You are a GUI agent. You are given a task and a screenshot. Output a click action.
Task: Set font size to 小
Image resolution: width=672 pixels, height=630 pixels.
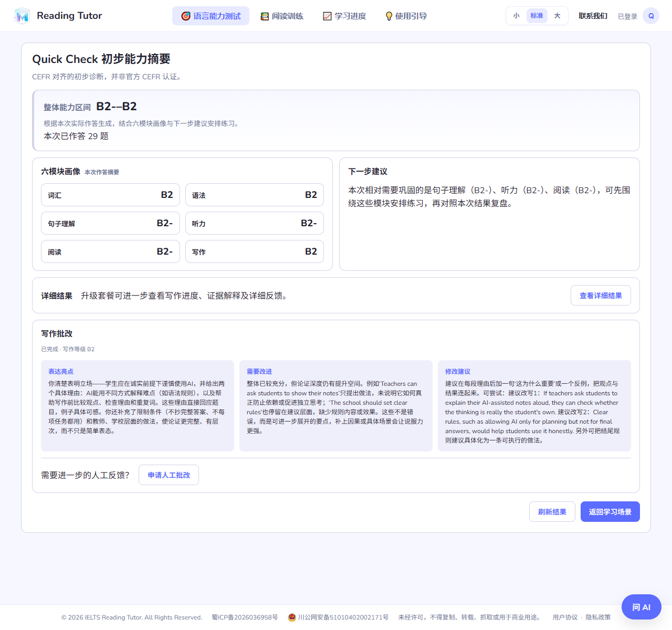517,16
